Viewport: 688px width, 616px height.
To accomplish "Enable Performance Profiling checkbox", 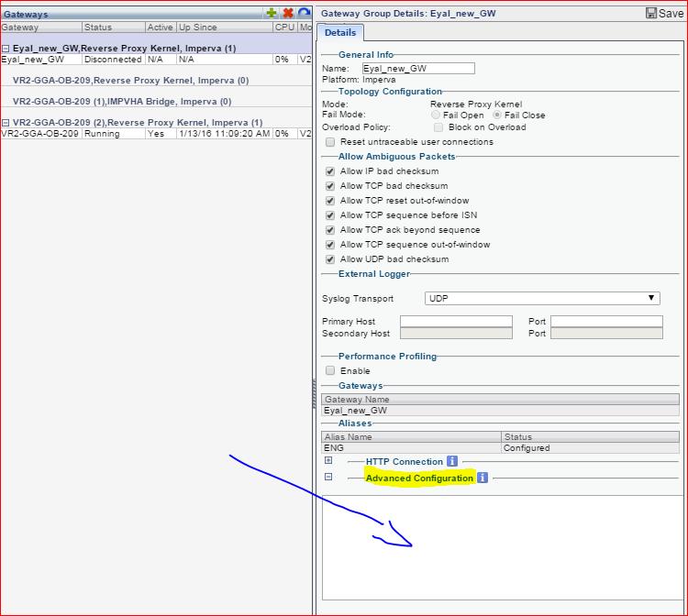I will [330, 371].
